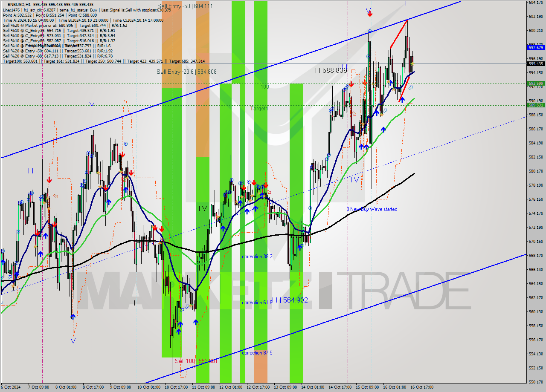Click the 604.170 price axis label
The height and width of the screenshot is (392, 546).
(536, 3)
